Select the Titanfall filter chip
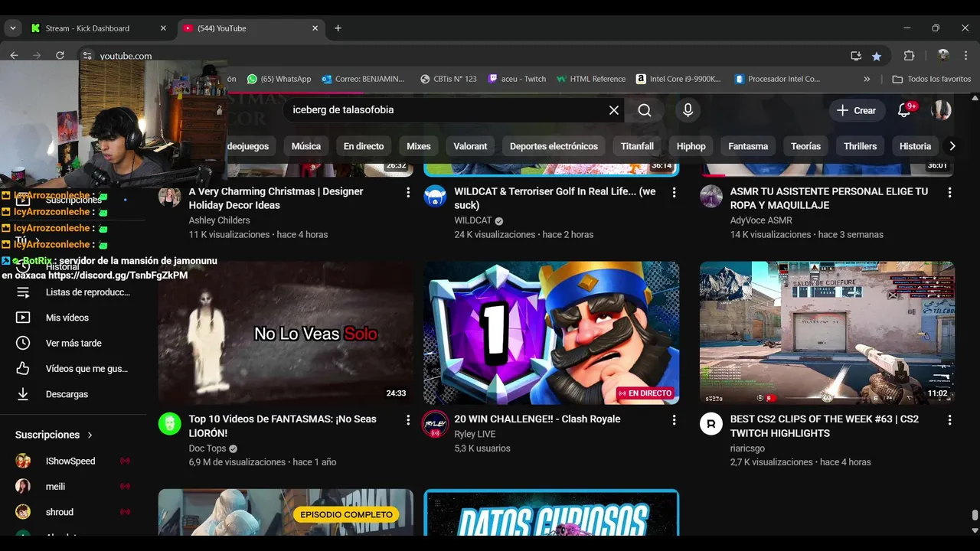 click(637, 146)
